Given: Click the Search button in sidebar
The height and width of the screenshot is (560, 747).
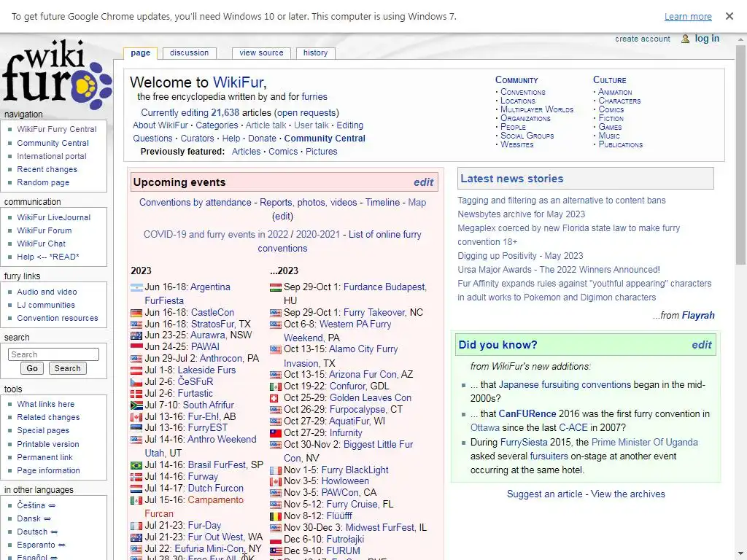Looking at the screenshot, I should (x=67, y=368).
